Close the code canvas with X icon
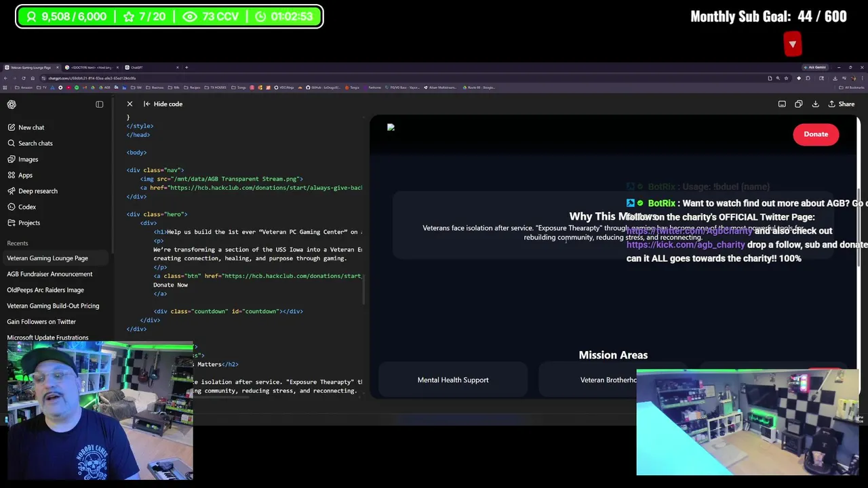This screenshot has width=868, height=488. coord(130,104)
